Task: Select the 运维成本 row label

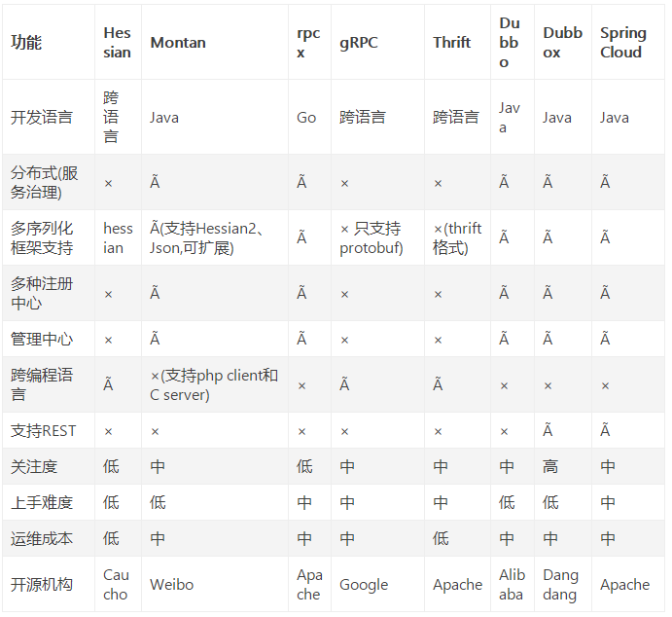Action: point(42,538)
